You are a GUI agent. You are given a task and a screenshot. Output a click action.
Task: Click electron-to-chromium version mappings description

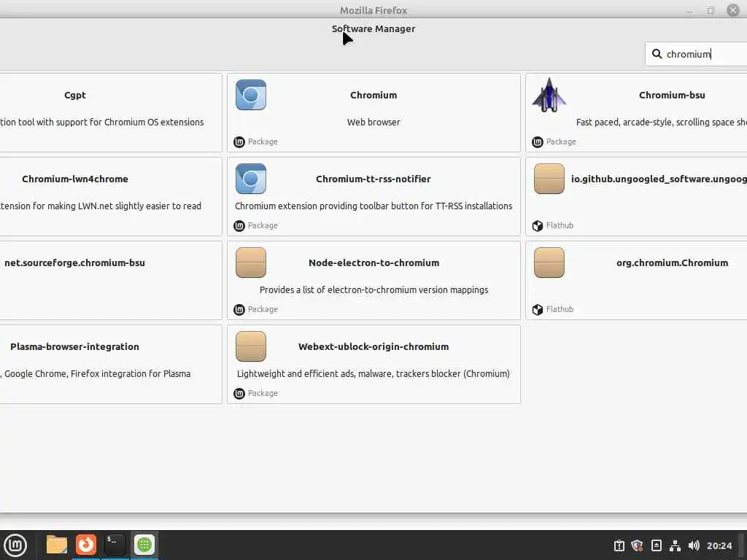[x=374, y=289]
